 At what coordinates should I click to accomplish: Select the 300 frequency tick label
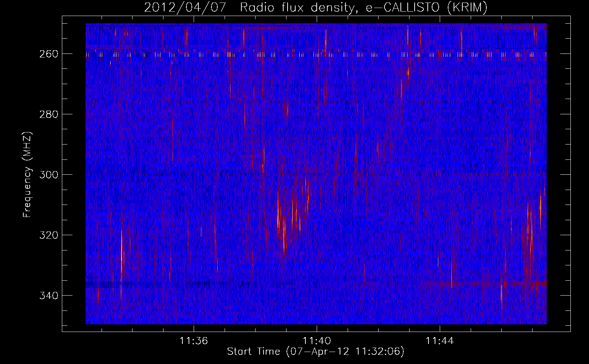point(48,175)
